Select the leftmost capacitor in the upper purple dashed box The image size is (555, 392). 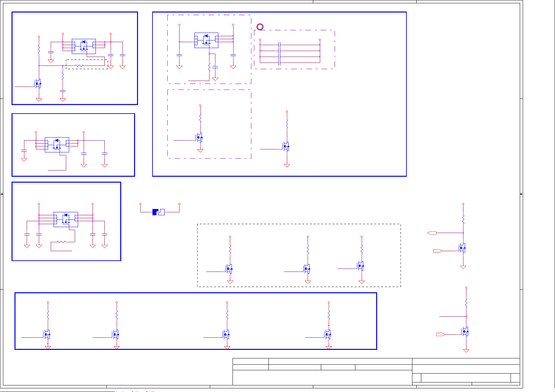180,55
